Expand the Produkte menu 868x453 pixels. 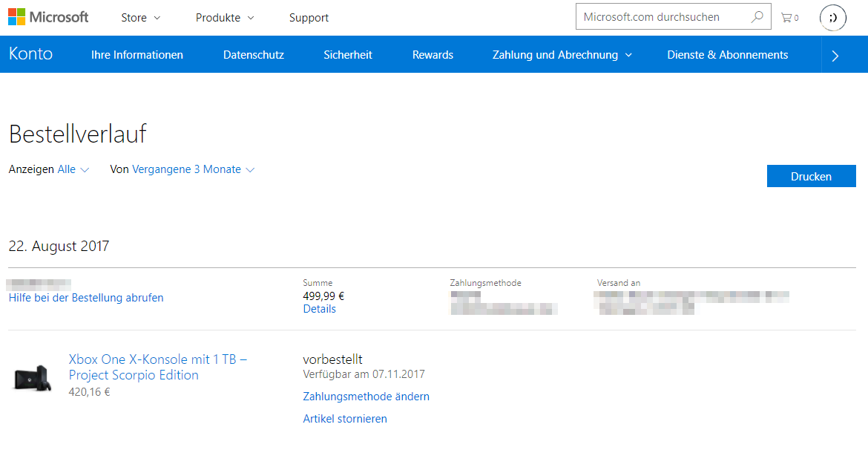(x=225, y=18)
